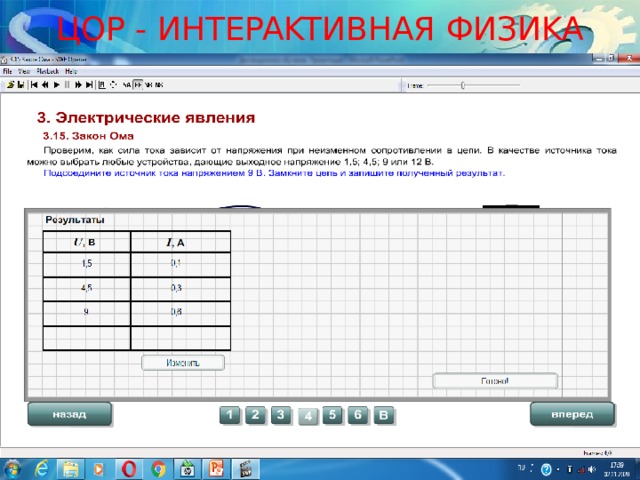
Task: Click the current cell 0,1
Action: tap(180, 264)
